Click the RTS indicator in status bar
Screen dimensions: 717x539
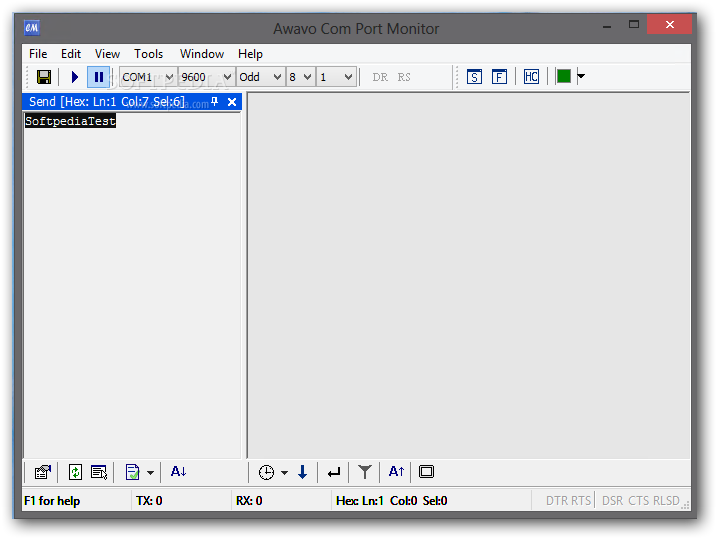point(581,501)
